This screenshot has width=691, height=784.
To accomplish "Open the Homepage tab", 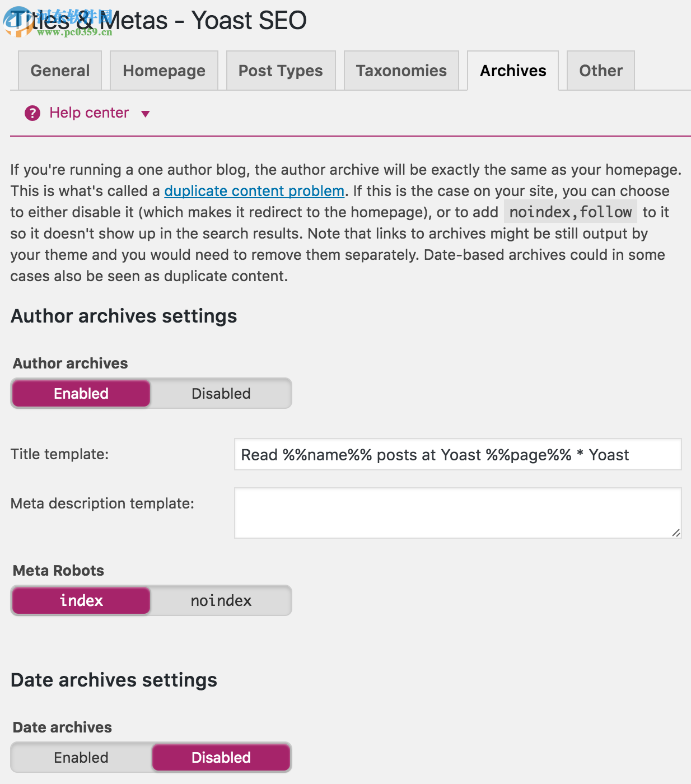I will pyautogui.click(x=164, y=71).
